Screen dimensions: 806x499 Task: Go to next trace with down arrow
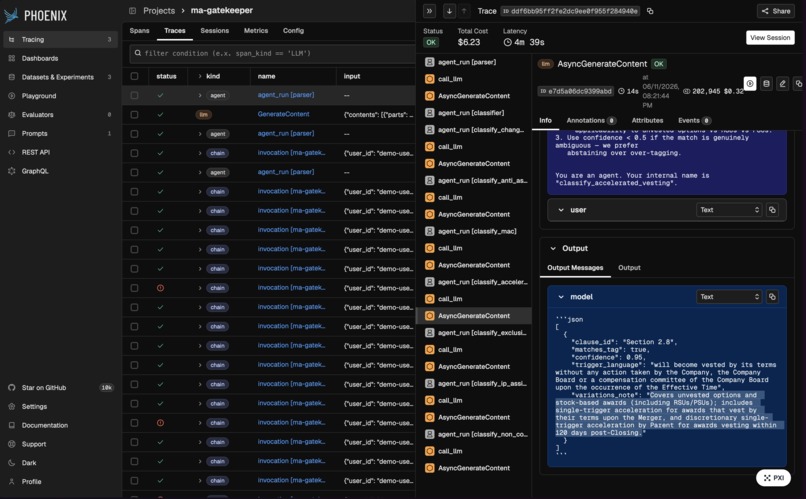point(449,11)
